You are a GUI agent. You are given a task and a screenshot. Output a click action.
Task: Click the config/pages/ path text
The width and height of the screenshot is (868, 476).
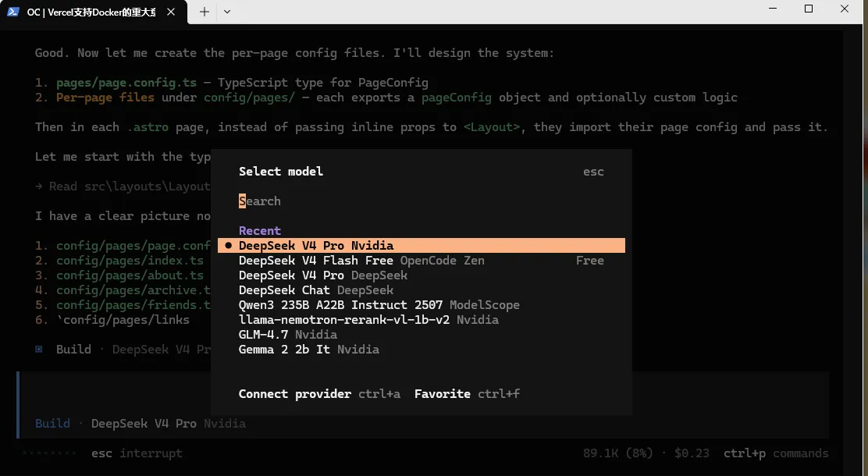[249, 98]
